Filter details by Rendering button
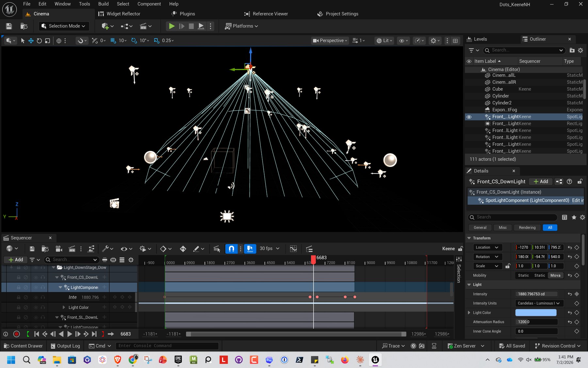This screenshot has height=368, width=588. pyautogui.click(x=527, y=228)
